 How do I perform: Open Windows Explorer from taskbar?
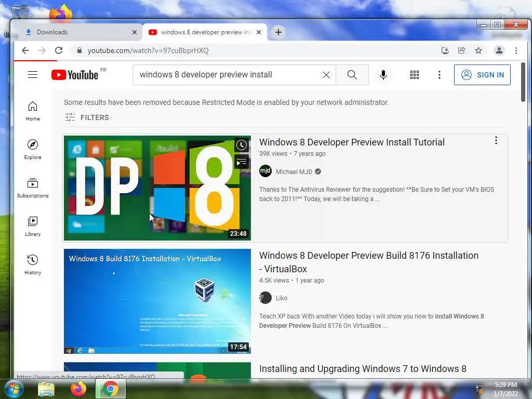[x=46, y=389]
